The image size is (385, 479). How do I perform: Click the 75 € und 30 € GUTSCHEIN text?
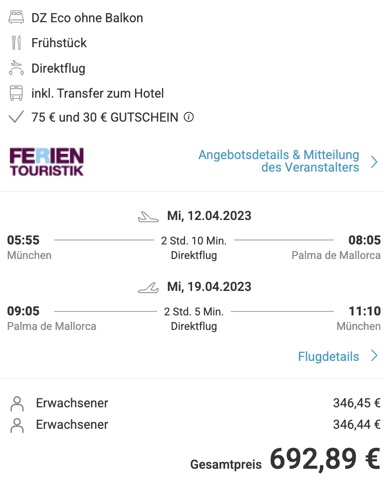(105, 117)
